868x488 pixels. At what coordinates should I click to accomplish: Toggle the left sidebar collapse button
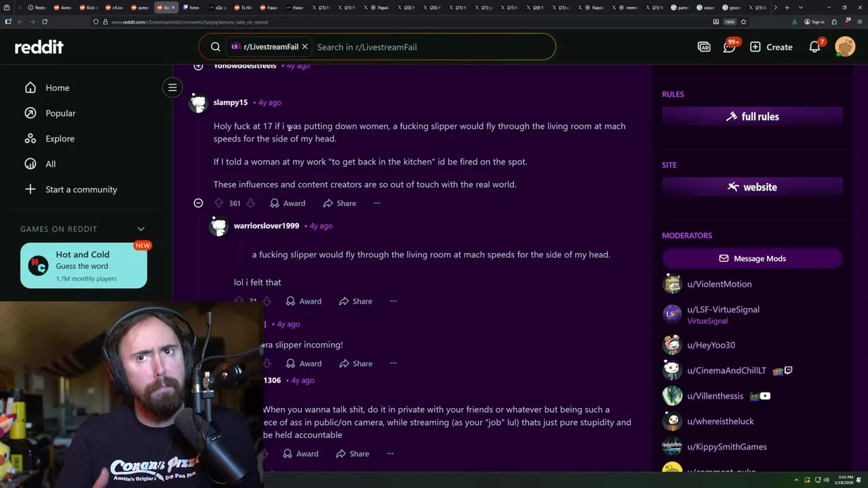coord(172,87)
